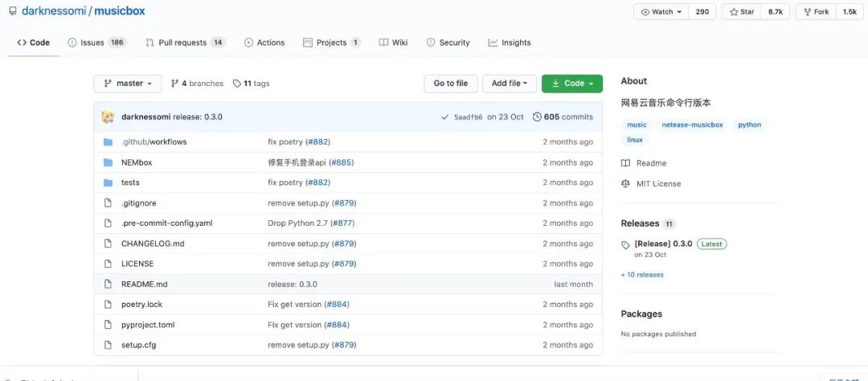The image size is (868, 381).
Task: Switch to the Code tab
Action: coord(33,43)
